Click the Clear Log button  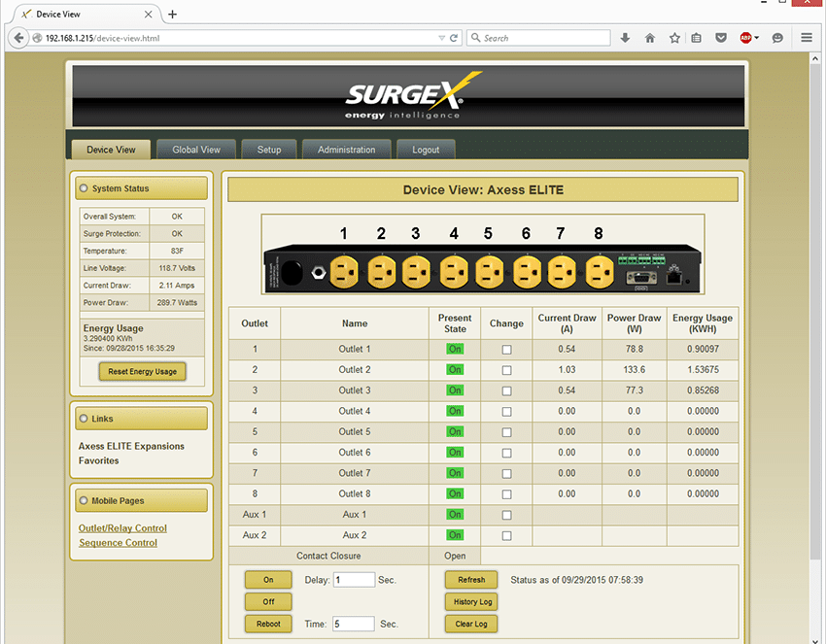(x=471, y=624)
